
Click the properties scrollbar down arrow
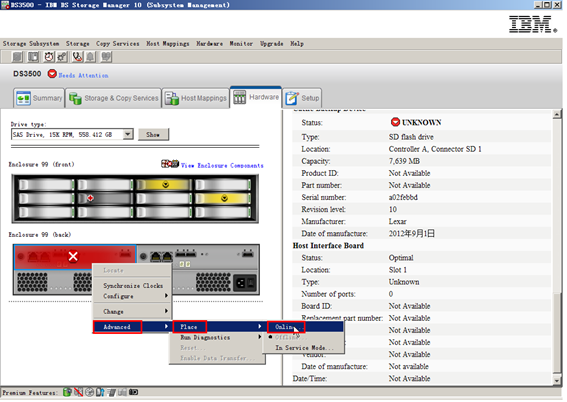[x=557, y=380]
